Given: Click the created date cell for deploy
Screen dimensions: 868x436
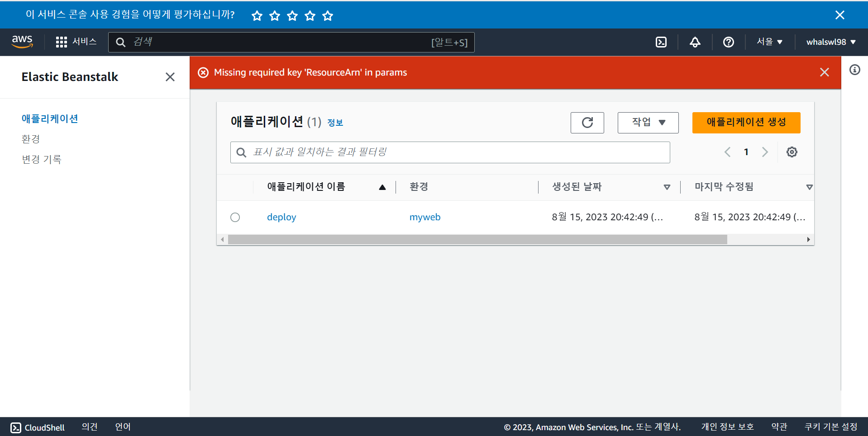Looking at the screenshot, I should coord(607,217).
